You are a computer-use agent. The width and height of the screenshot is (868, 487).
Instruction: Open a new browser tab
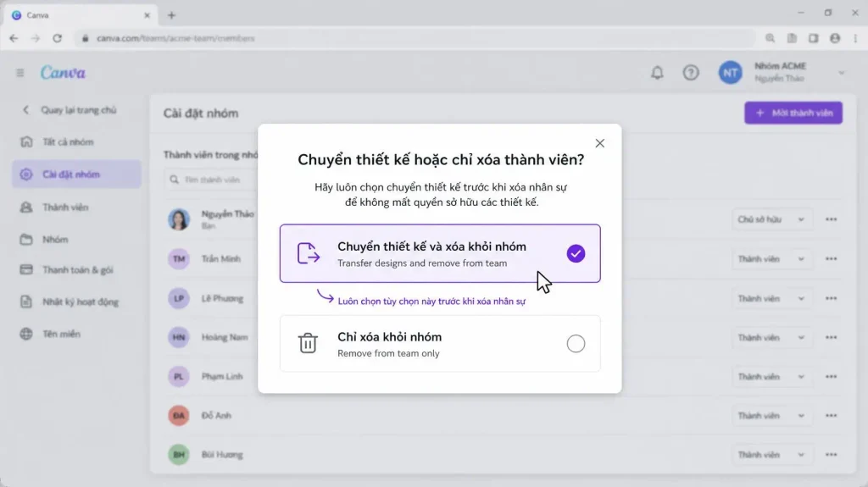(x=171, y=15)
